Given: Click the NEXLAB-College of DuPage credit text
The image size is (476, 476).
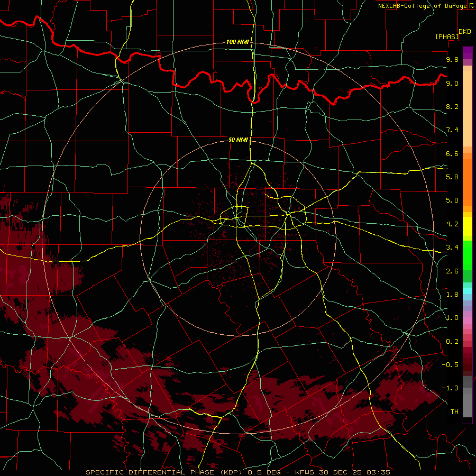Looking at the screenshot, I should click(x=422, y=6).
